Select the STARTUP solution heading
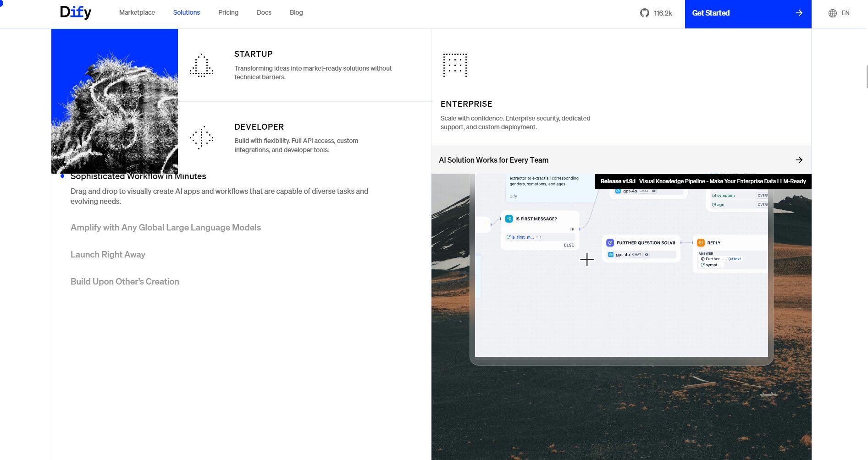The width and height of the screenshot is (868, 460). tap(253, 54)
